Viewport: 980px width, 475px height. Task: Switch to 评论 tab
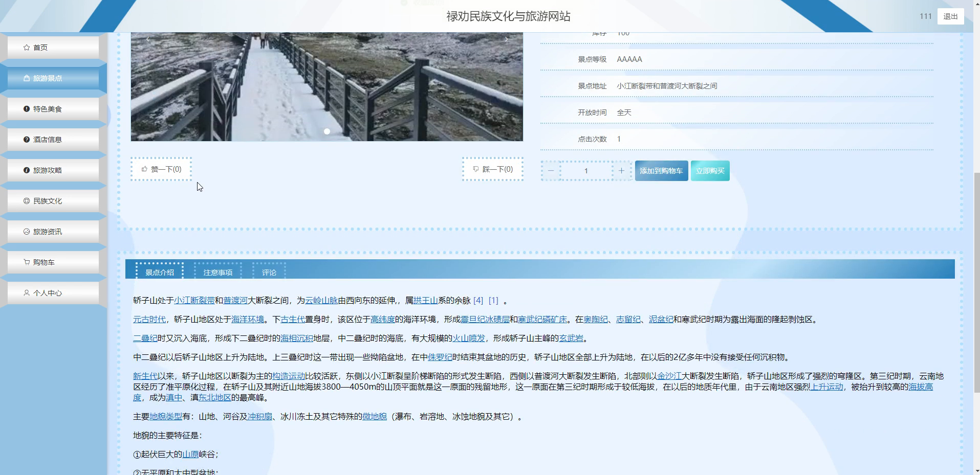pyautogui.click(x=269, y=271)
